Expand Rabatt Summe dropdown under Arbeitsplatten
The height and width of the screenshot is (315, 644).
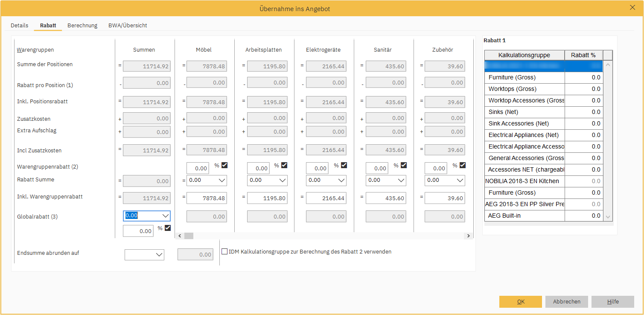282,181
